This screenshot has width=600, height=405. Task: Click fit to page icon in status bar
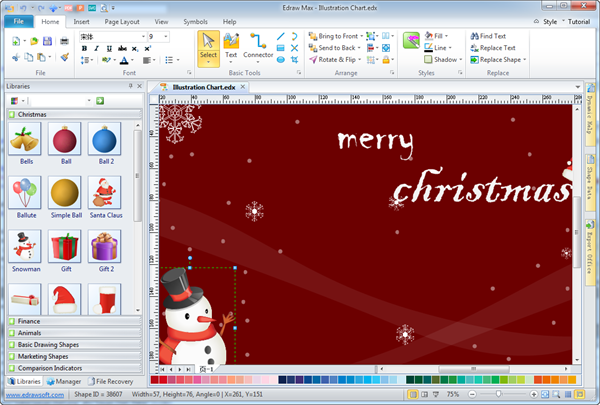[x=545, y=394]
